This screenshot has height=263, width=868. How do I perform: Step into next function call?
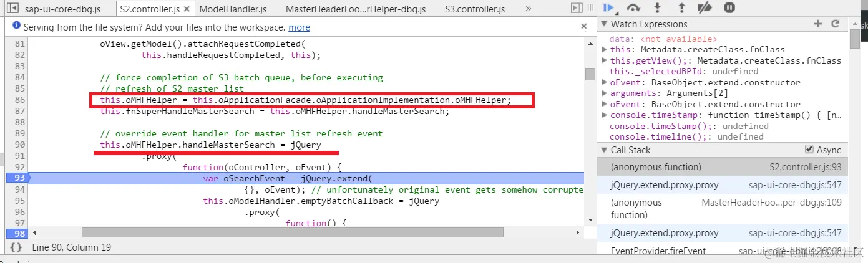[657, 8]
